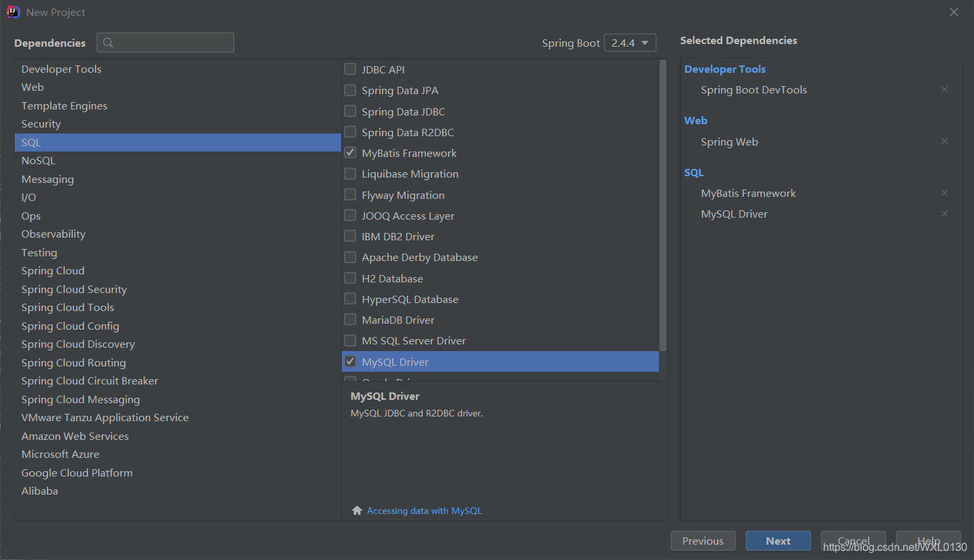Open Help for this dialog
The width and height of the screenshot is (974, 560).
[928, 541]
